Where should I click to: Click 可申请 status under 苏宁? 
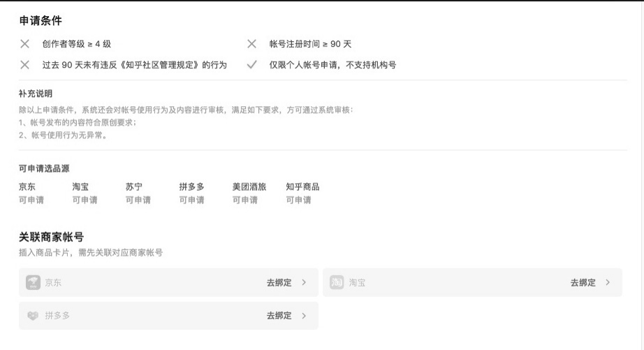coord(138,200)
